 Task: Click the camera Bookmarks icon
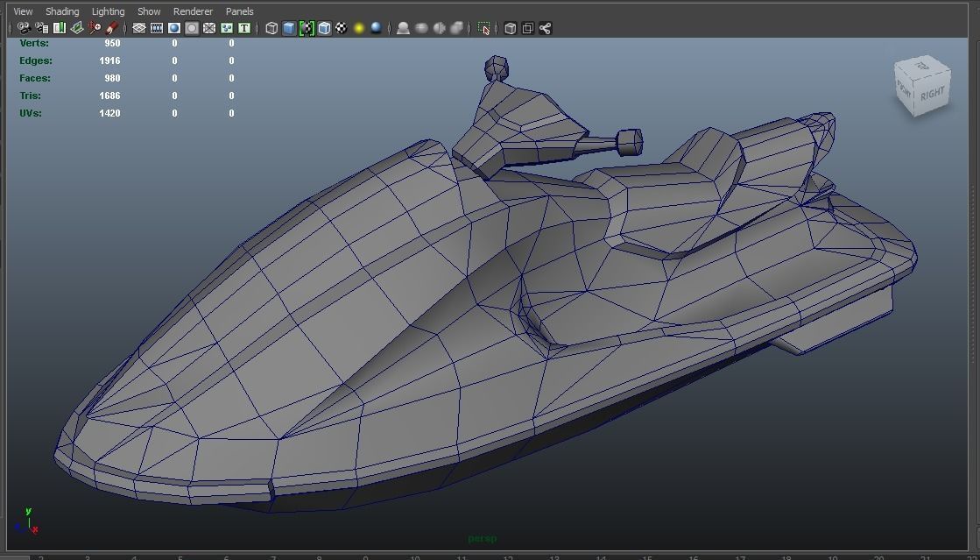(x=60, y=28)
